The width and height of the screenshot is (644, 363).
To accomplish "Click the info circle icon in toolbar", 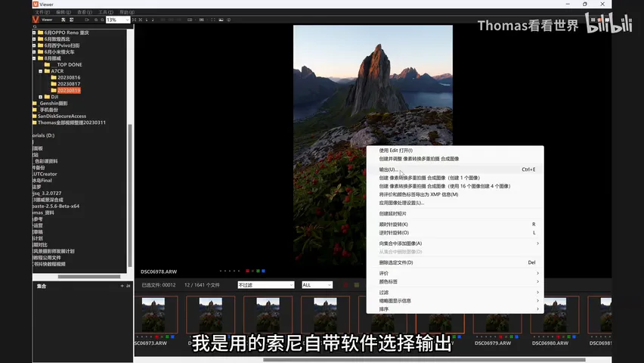I will tap(229, 20).
